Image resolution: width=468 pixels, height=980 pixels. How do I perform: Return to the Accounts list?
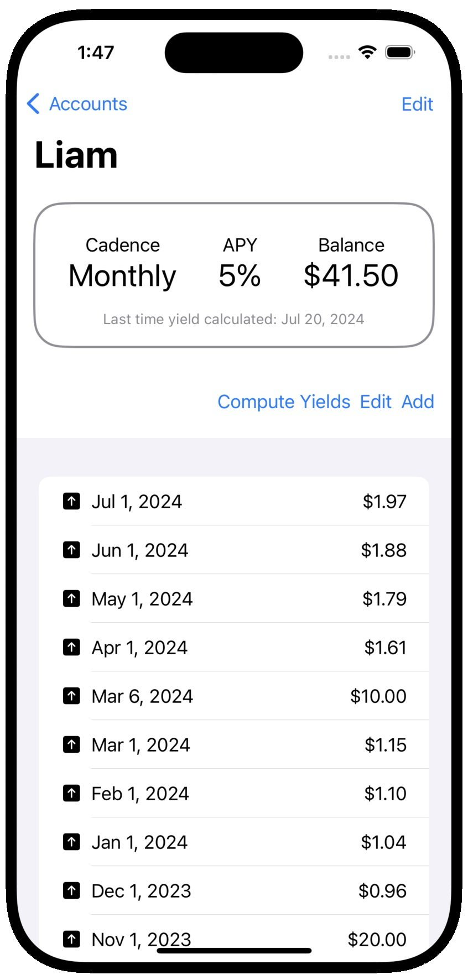point(88,103)
